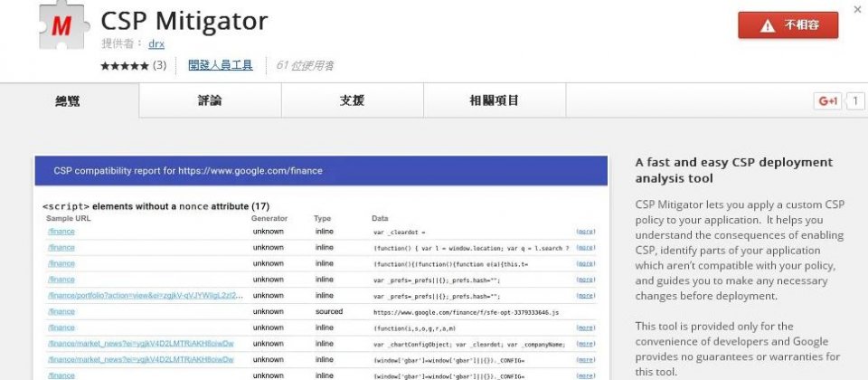Click the 'Sample URL' column header
The height and width of the screenshot is (380, 868).
(x=68, y=218)
